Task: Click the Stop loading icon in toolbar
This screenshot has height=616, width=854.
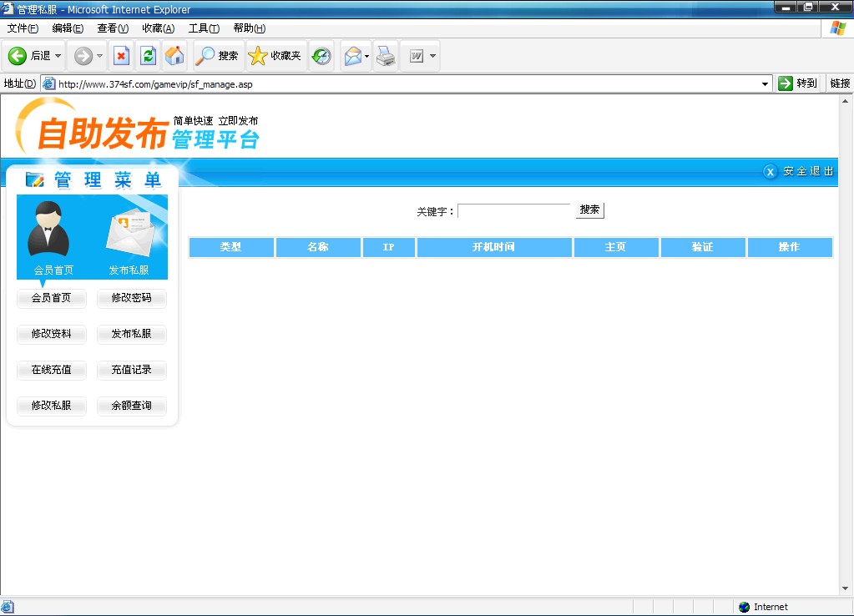Action: pos(122,56)
